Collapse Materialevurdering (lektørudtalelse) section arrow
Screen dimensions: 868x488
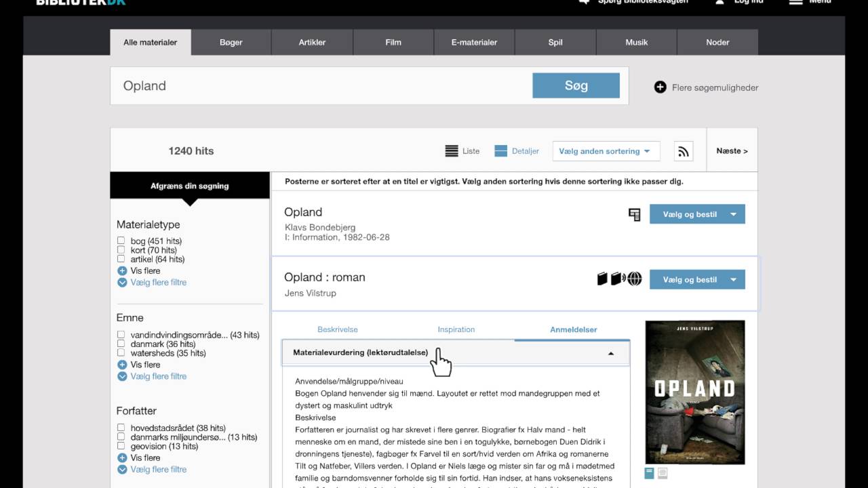611,353
